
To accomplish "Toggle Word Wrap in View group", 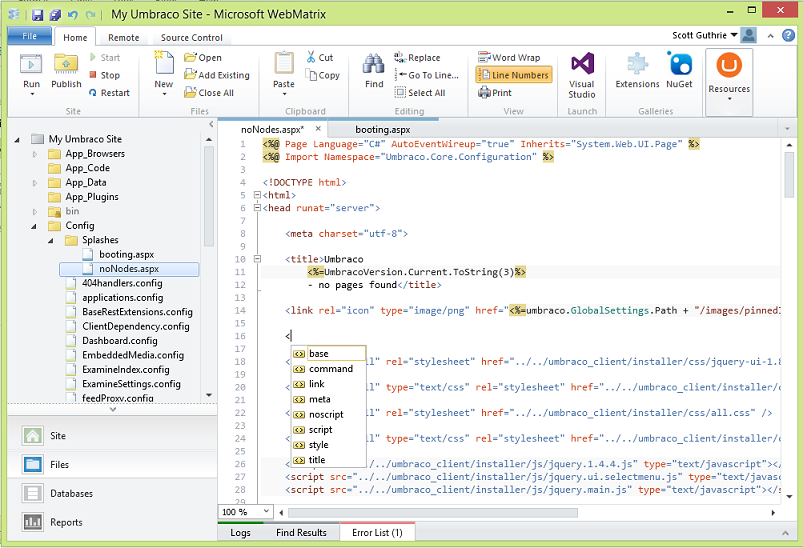I will coord(509,57).
